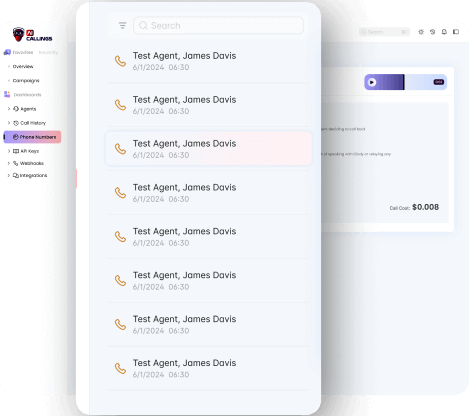Expand the API Keys chevron

coord(9,151)
